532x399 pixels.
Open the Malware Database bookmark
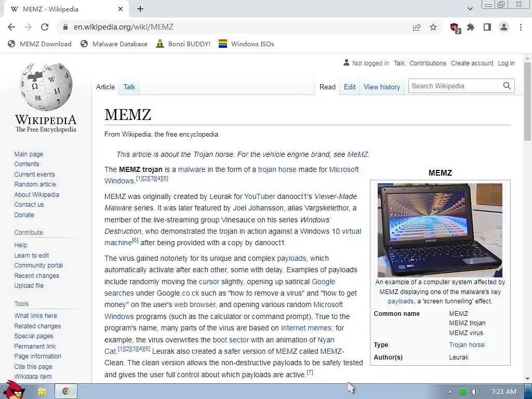(114, 44)
